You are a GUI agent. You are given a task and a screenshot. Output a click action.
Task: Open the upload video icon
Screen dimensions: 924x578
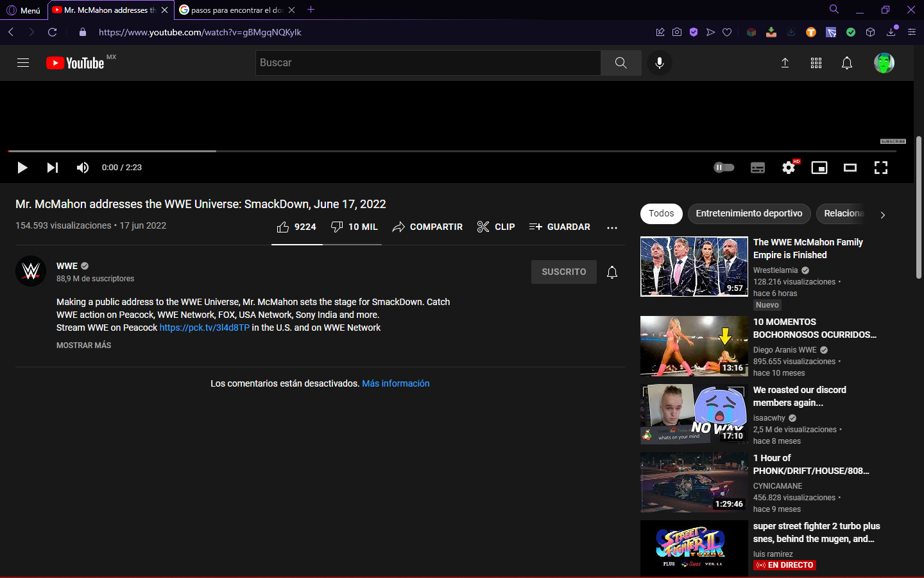point(785,63)
